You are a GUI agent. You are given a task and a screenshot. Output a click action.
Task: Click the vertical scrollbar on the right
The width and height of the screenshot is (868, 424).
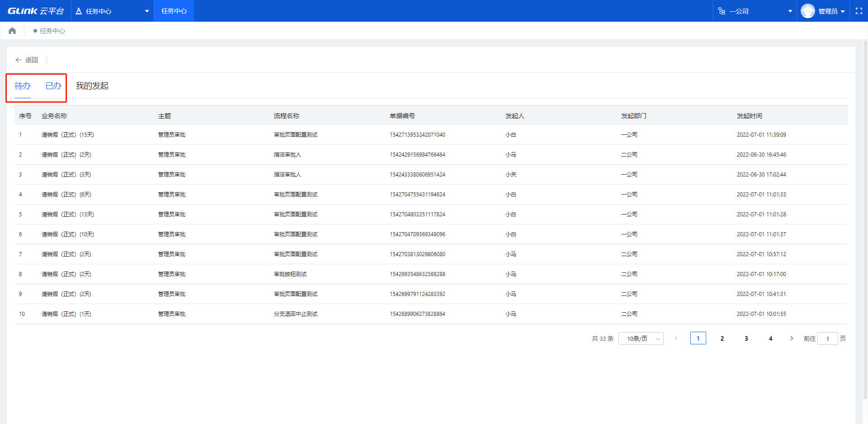pos(865,220)
